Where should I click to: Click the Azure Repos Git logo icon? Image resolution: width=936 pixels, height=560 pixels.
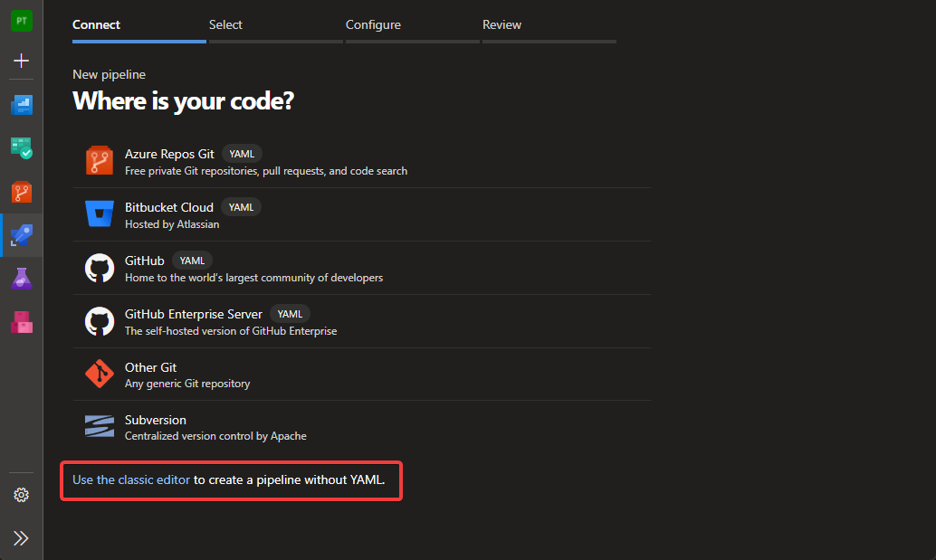[100, 160]
